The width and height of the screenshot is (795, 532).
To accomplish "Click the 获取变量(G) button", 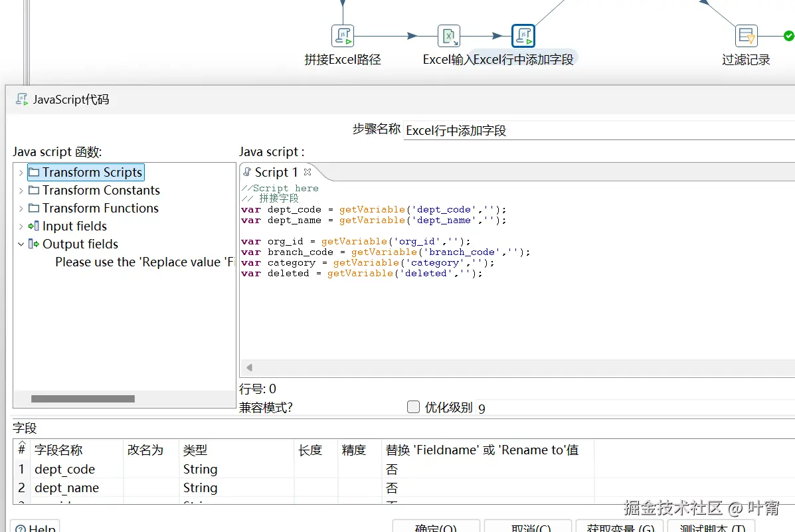I will click(x=620, y=527).
